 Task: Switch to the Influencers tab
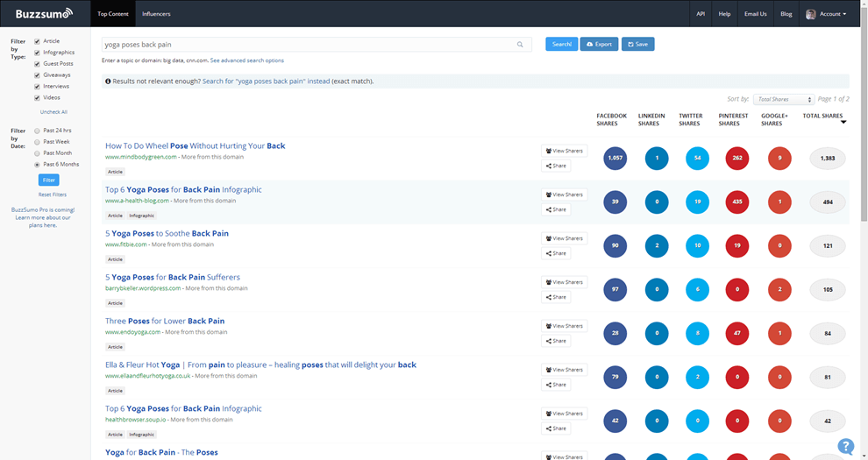(156, 14)
